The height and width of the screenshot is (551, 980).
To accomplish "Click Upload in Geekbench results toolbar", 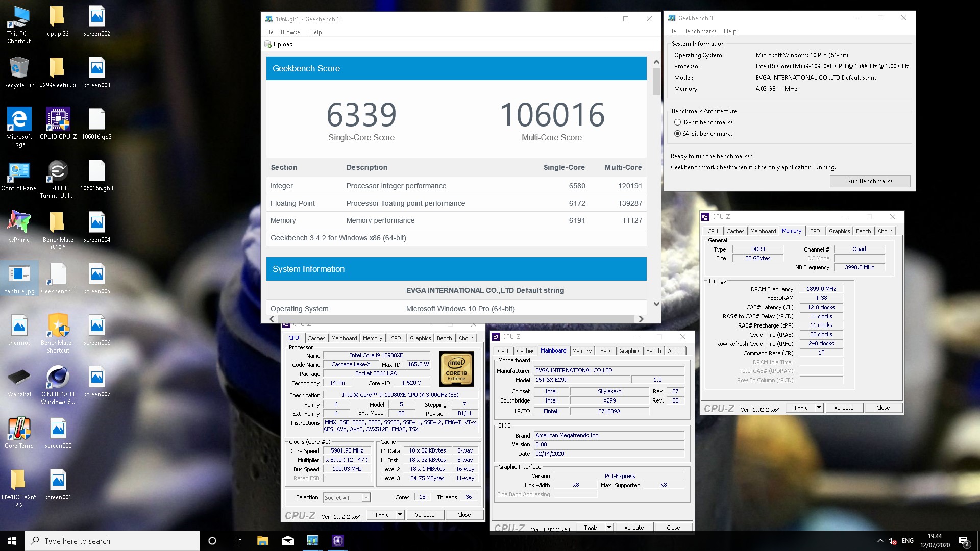I will (x=279, y=44).
